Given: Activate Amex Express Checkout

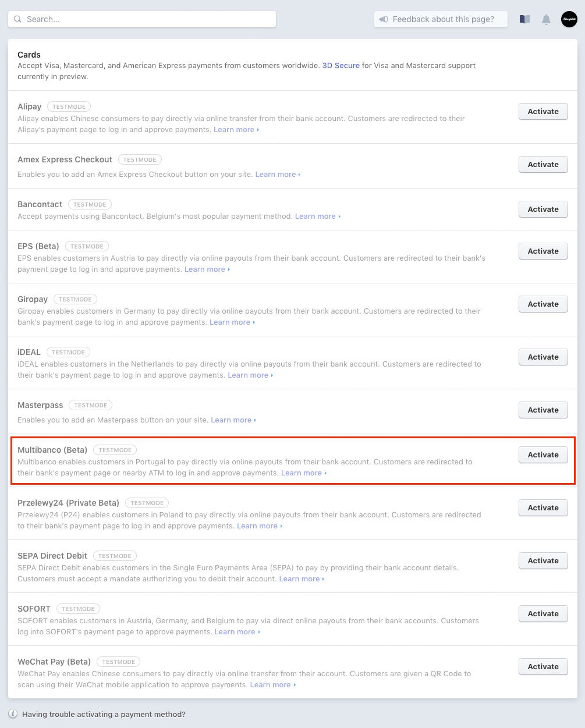Looking at the screenshot, I should point(543,164).
